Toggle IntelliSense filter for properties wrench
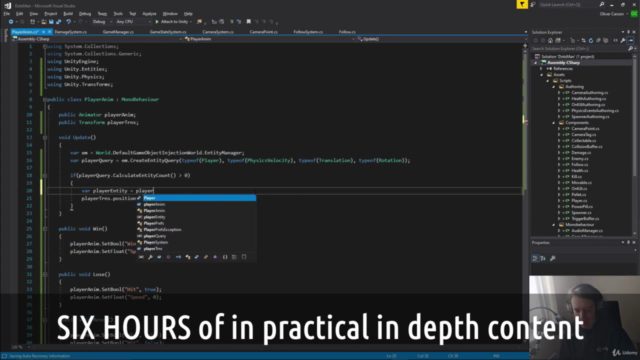Screen dimensions: 640x360 [x=150, y=257]
